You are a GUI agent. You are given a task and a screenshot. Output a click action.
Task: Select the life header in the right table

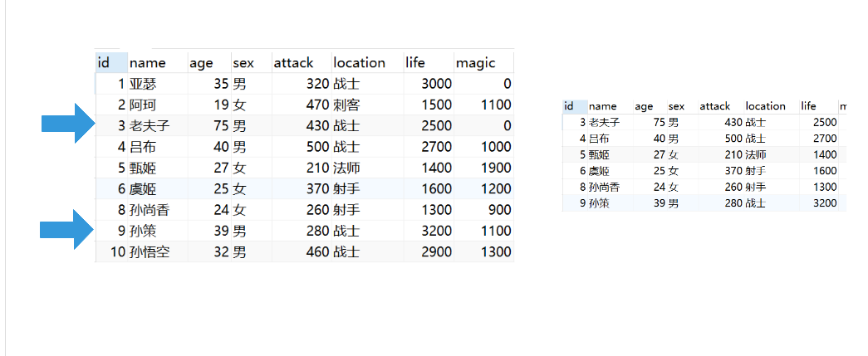tap(808, 106)
